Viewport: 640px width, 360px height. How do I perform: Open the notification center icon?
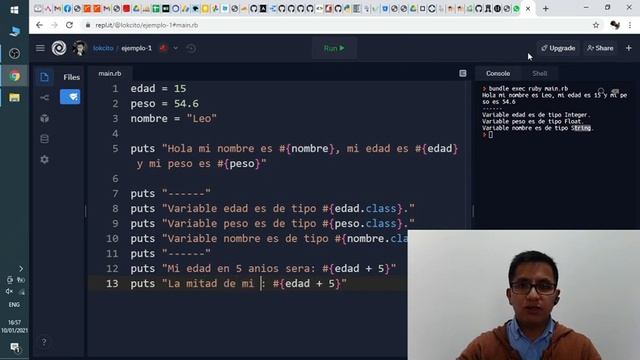15,347
